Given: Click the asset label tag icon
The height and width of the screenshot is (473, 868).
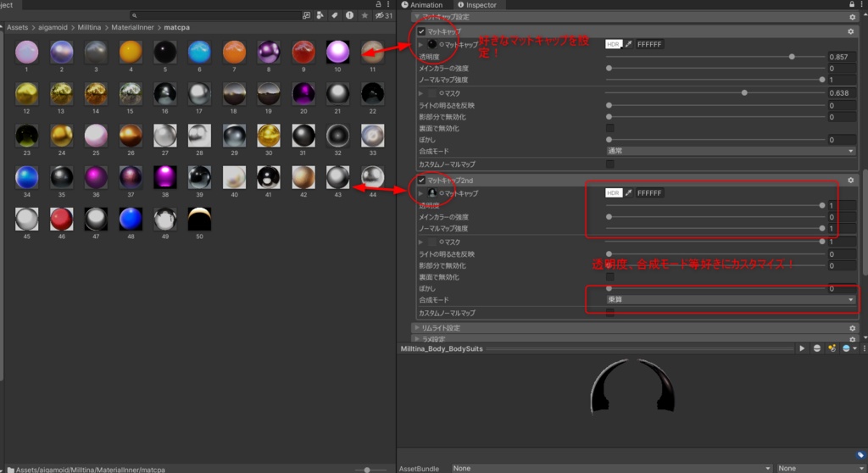Looking at the screenshot, I should pos(860,454).
